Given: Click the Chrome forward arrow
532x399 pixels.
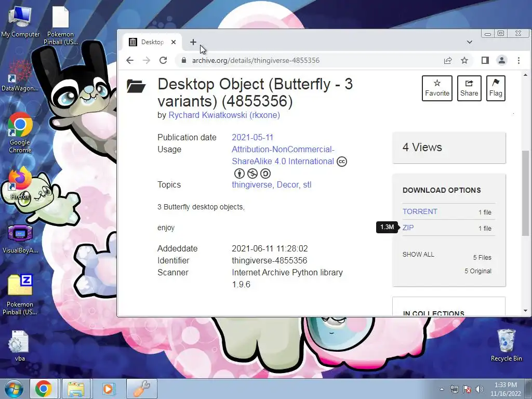Looking at the screenshot, I should [x=146, y=60].
